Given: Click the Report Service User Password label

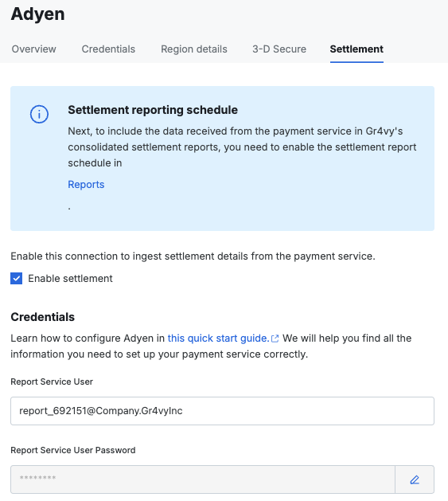Looking at the screenshot, I should (x=73, y=450).
